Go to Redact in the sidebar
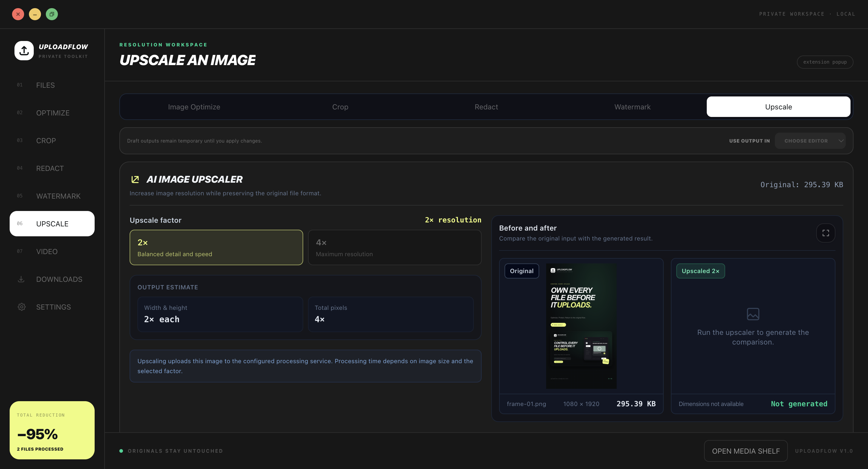The height and width of the screenshot is (469, 868). click(x=52, y=168)
